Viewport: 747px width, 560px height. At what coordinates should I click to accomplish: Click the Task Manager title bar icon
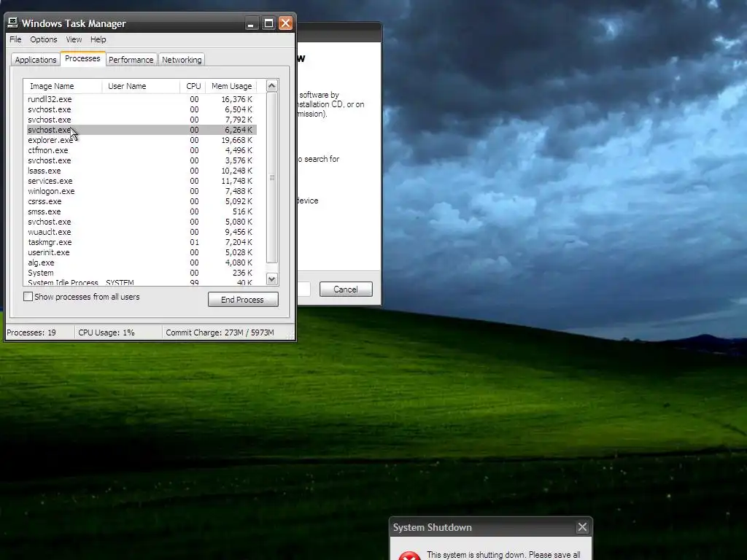click(13, 23)
